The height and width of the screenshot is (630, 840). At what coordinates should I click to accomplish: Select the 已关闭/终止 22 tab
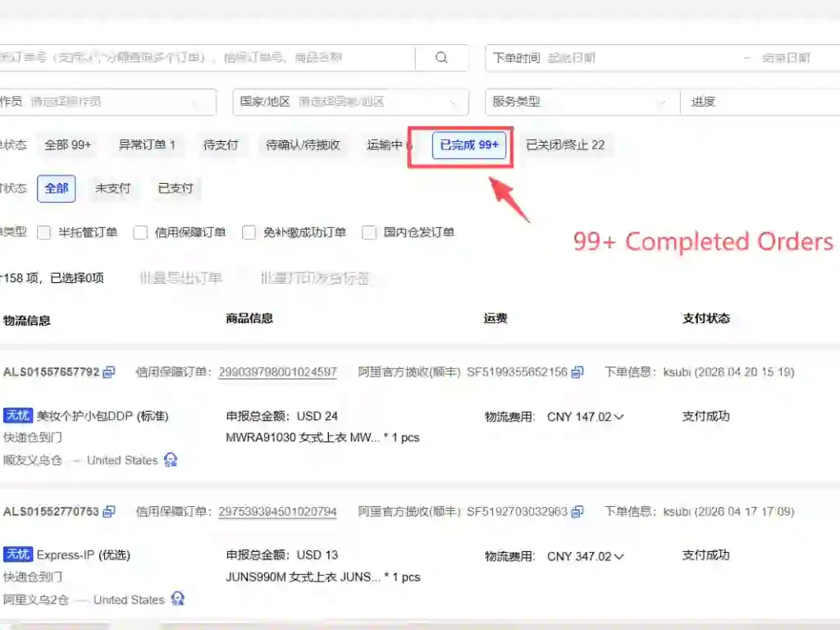tap(566, 145)
